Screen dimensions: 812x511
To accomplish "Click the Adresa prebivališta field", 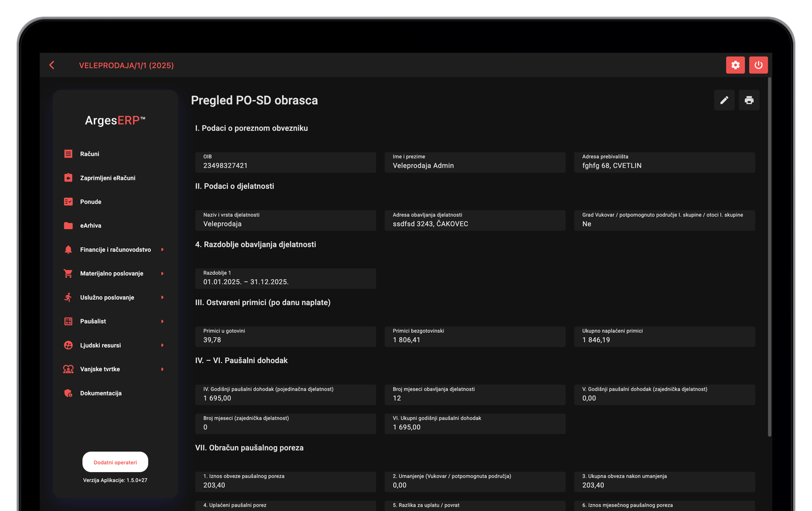I will [665, 162].
